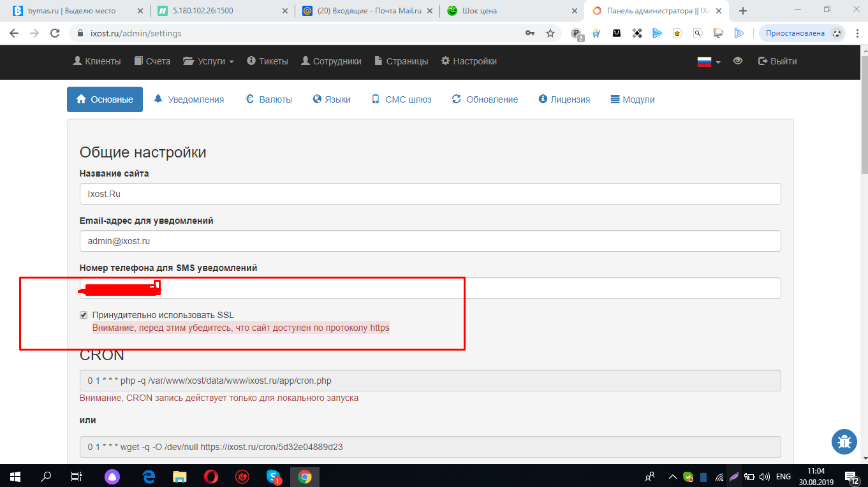Screen dimensions: 868x487
Task: Expand the Услуги dropdown menu
Action: 209,61
